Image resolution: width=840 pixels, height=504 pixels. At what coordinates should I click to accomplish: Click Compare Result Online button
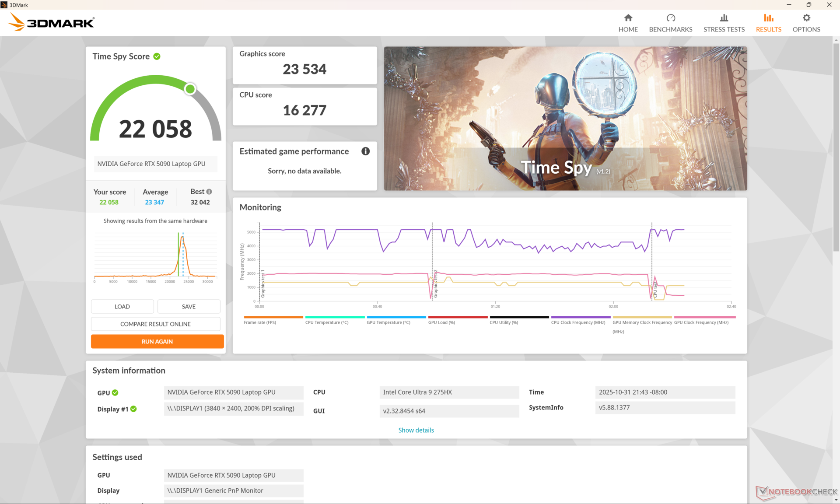tap(155, 324)
